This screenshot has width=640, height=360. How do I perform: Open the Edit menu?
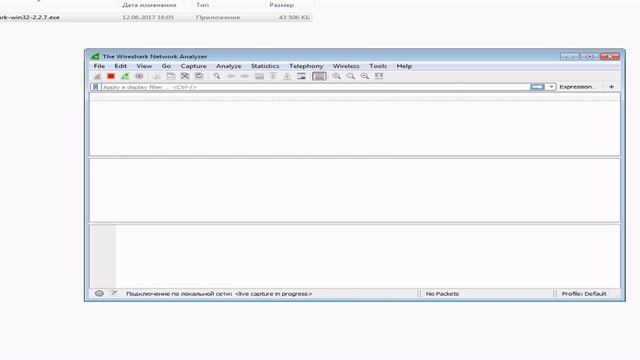120,66
